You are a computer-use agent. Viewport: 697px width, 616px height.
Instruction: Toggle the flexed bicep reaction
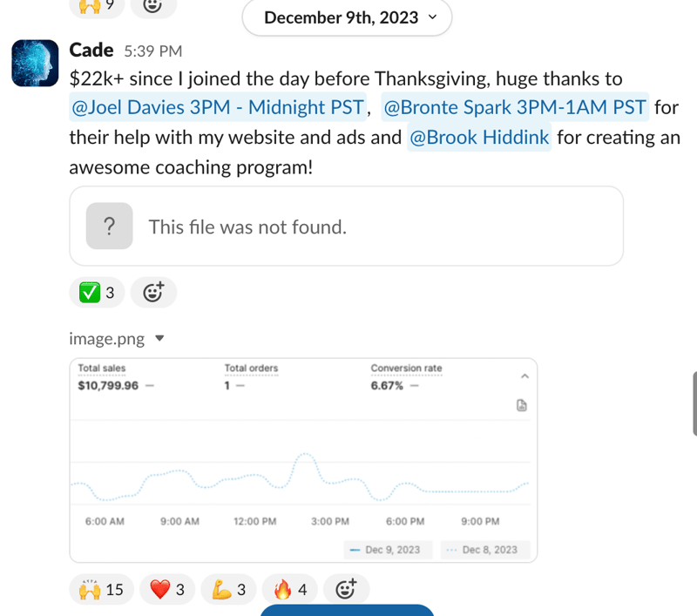pos(228,589)
